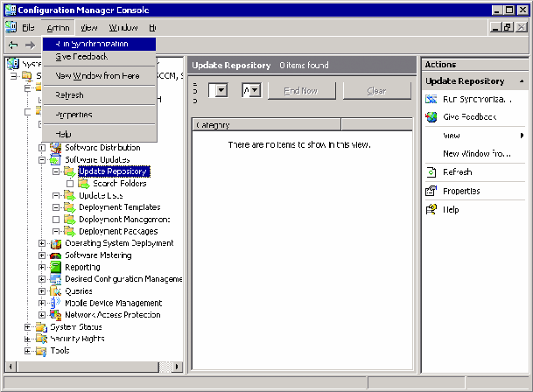This screenshot has height=392, width=533.
Task: Choose Help from the Action dropdown menu
Action: pyautogui.click(x=99, y=134)
